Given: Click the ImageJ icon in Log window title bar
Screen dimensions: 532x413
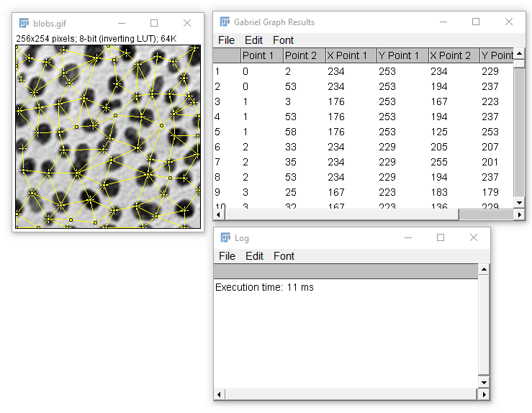Looking at the screenshot, I should (225, 237).
